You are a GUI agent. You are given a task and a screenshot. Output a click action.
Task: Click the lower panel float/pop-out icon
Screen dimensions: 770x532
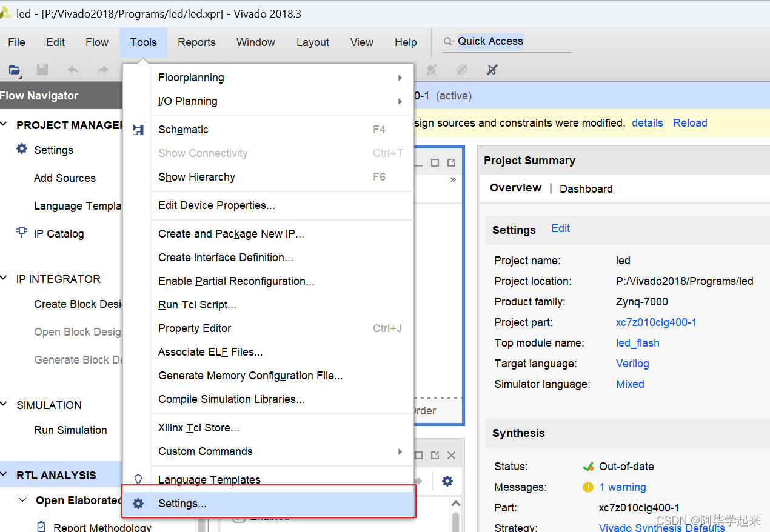coord(435,455)
